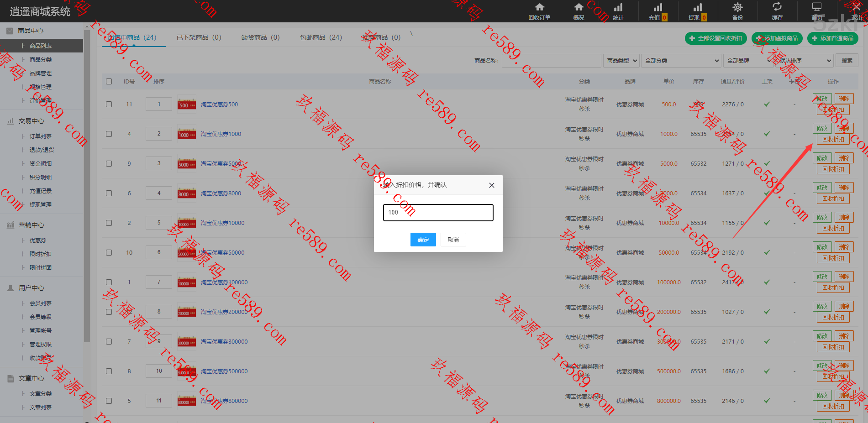868x423 pixels.
Task: Expand the 全部分类 category dropdown
Action: coord(681,61)
